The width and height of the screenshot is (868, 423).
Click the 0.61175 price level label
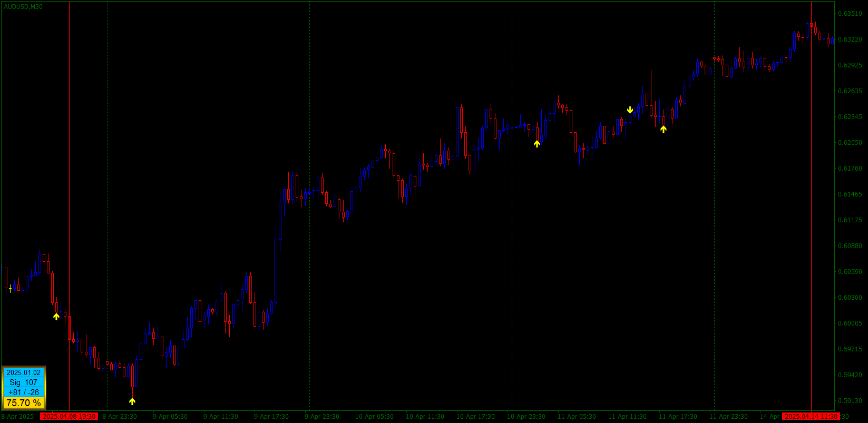click(850, 220)
